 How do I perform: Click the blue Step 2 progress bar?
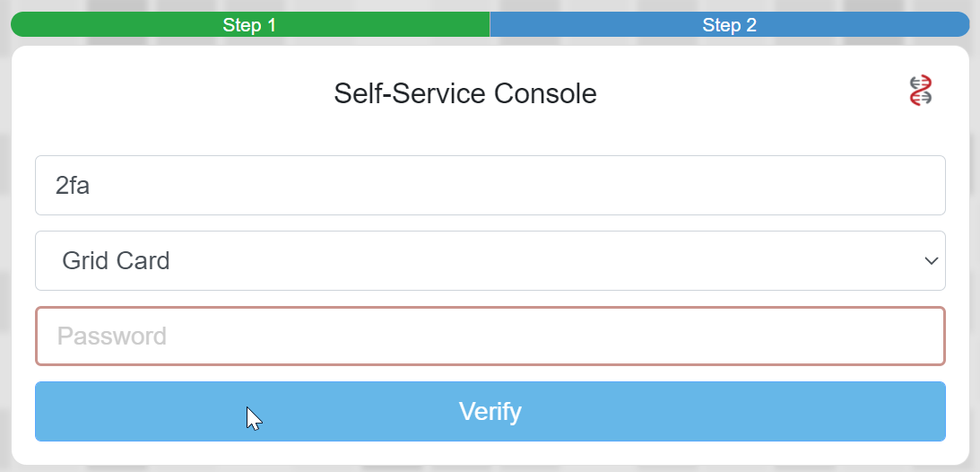[x=852, y=25]
